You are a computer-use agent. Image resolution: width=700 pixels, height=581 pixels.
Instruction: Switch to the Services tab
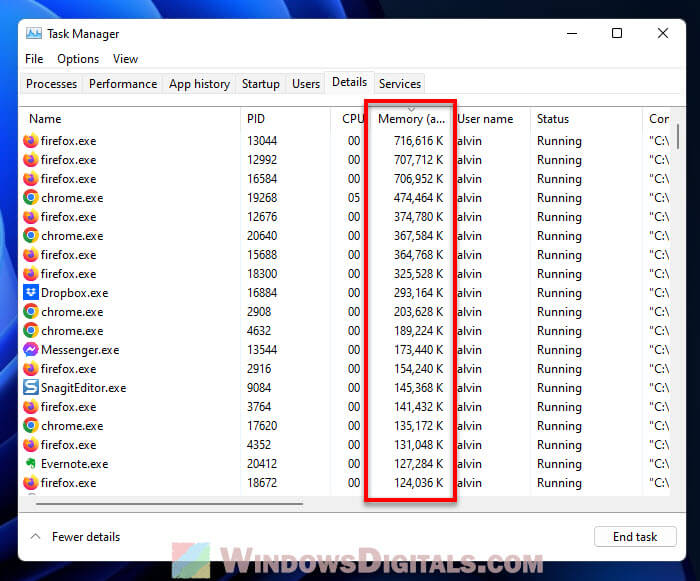tap(400, 84)
